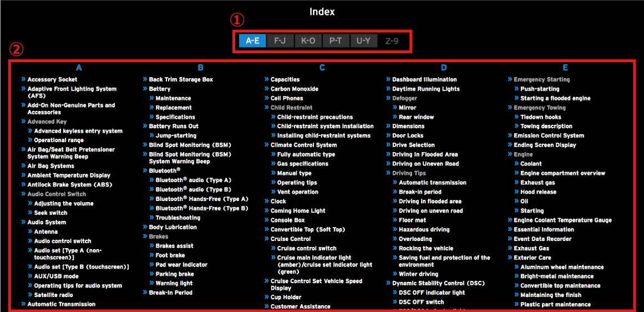This screenshot has width=644, height=312.
Task: Jump to the letter D heading
Action: point(444,68)
